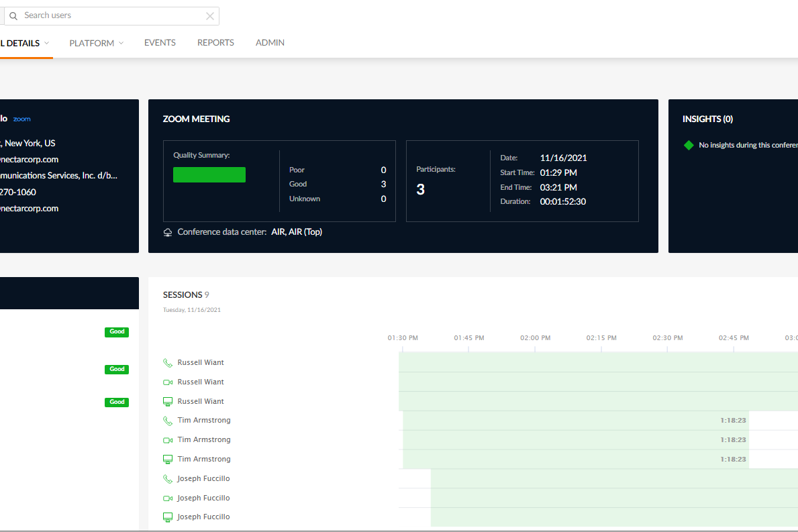Click the Communications Services, Inc. company name
The height and width of the screenshot is (532, 798).
click(x=58, y=176)
